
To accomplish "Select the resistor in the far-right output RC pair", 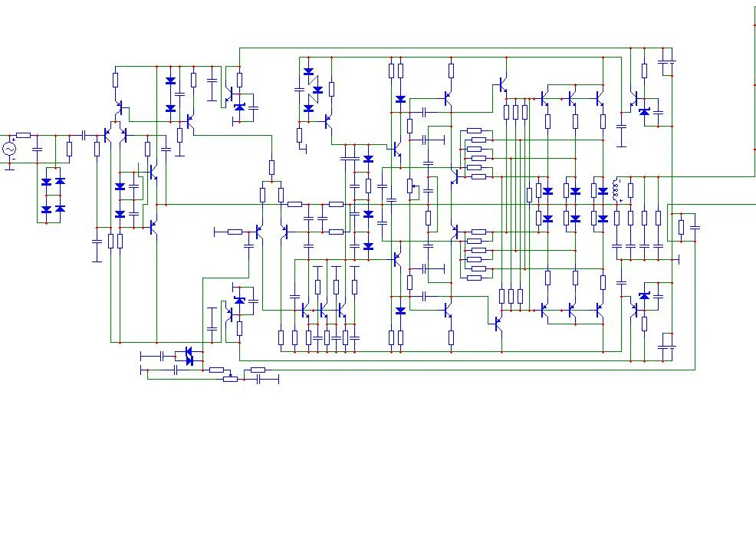I will [681, 227].
